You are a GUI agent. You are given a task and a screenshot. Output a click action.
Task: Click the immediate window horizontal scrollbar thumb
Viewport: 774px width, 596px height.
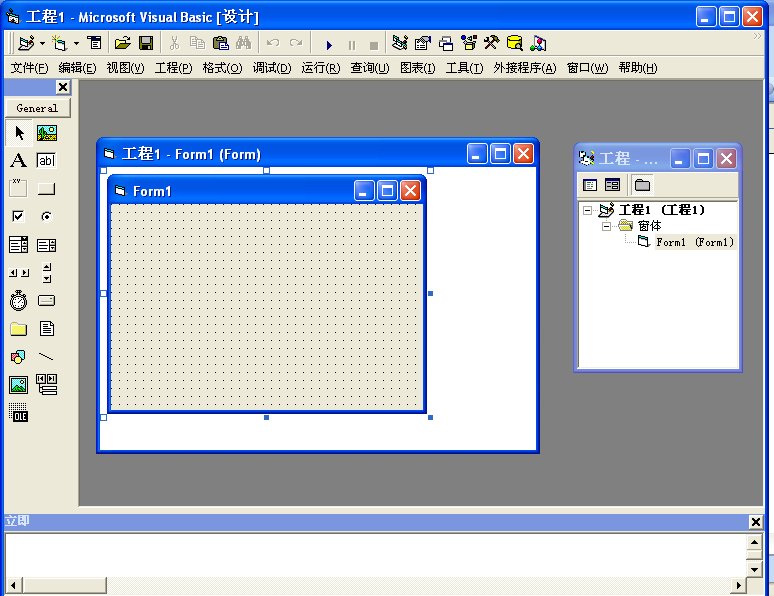(x=64, y=586)
